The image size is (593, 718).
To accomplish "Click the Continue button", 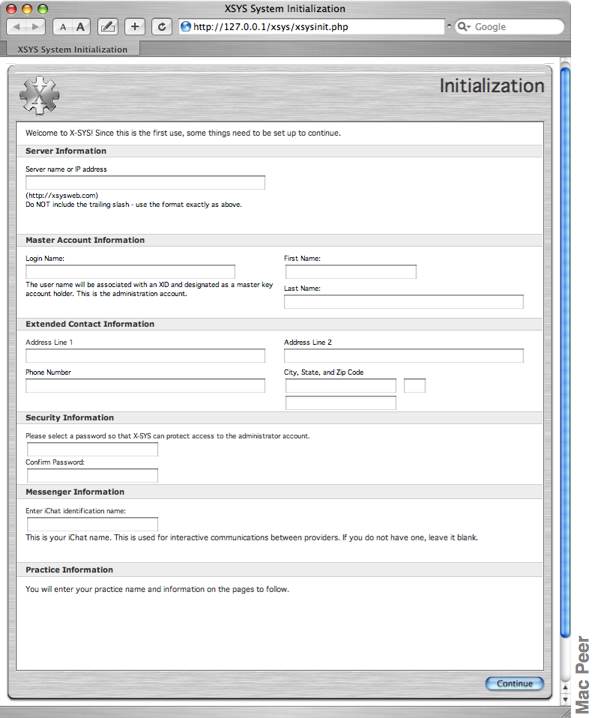I will [x=514, y=683].
